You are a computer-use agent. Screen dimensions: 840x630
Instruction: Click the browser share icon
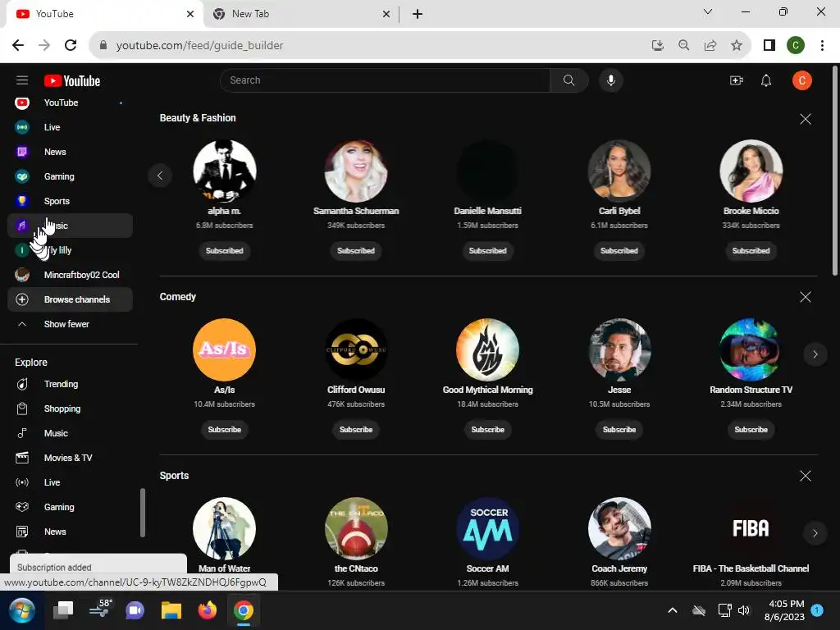coord(710,46)
